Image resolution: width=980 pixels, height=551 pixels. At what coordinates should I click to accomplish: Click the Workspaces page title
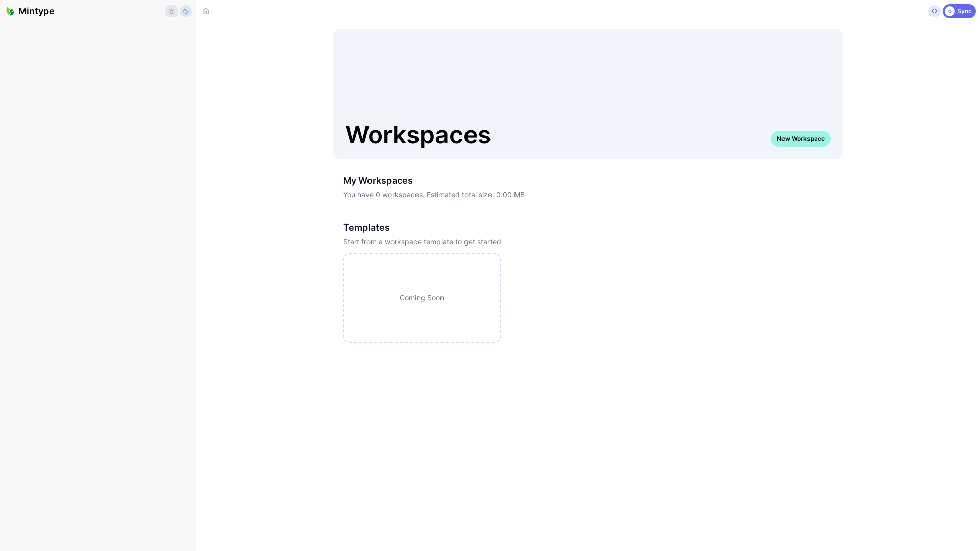pyautogui.click(x=418, y=135)
